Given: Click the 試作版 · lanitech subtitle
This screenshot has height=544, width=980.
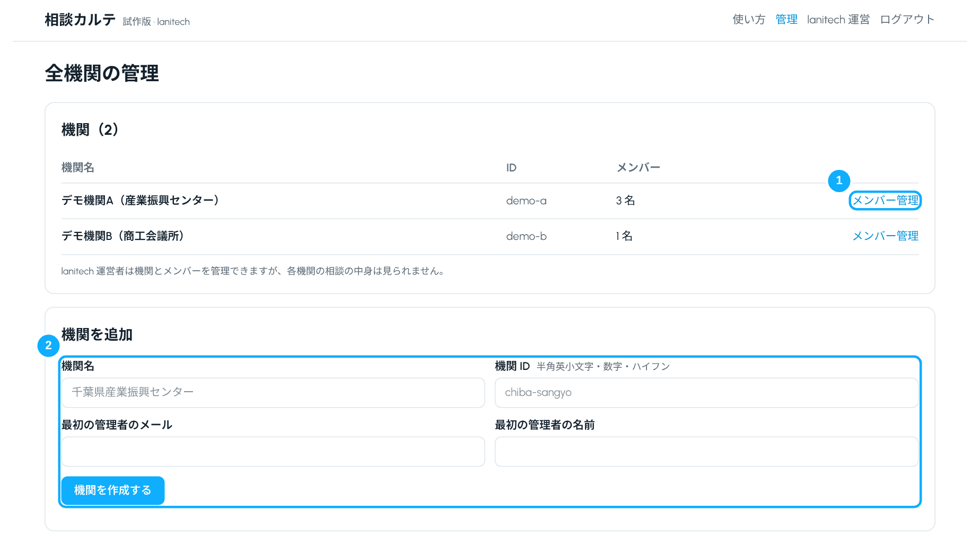Looking at the screenshot, I should (x=156, y=22).
